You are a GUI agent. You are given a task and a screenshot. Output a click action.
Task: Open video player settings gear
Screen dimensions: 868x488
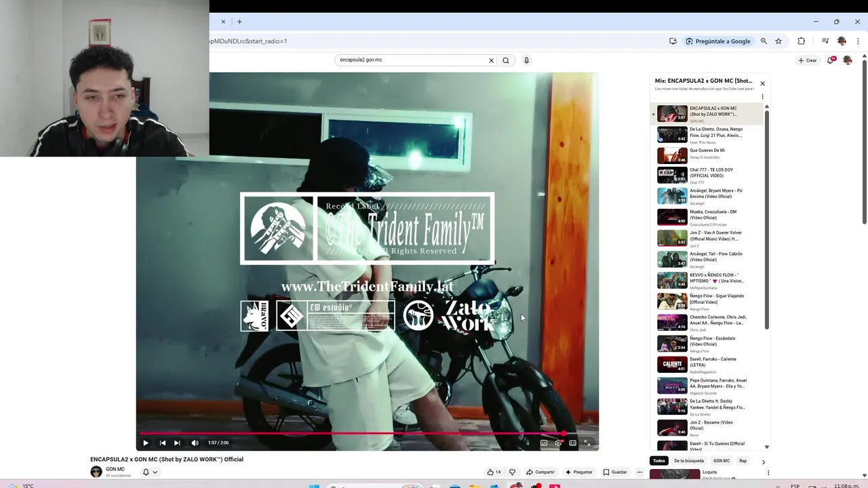(558, 443)
